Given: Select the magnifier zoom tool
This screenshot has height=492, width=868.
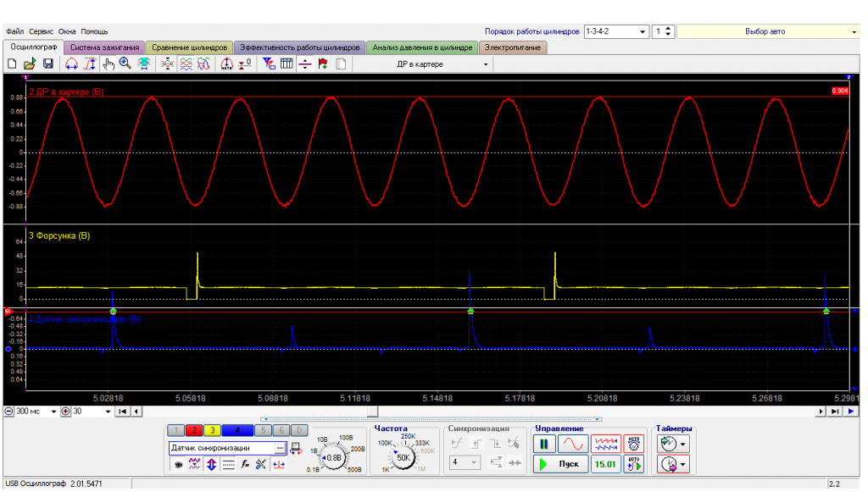Looking at the screenshot, I should (125, 64).
